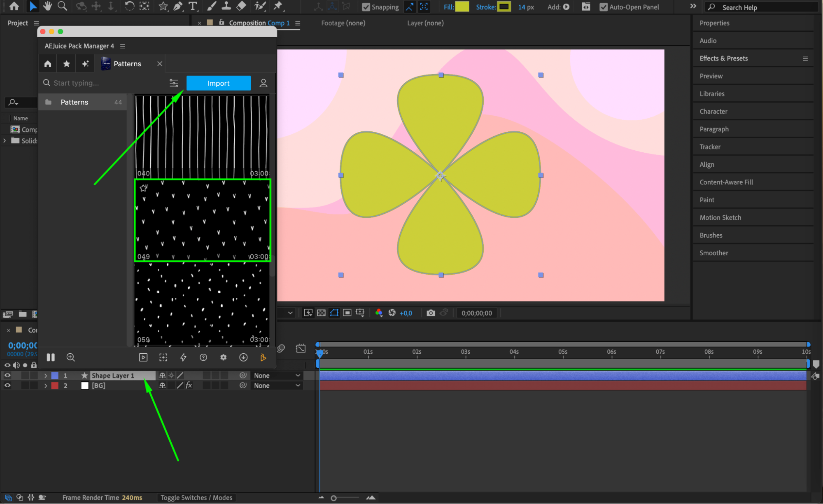Click the blue Import button
Image resolution: width=823 pixels, height=504 pixels.
pyautogui.click(x=218, y=83)
